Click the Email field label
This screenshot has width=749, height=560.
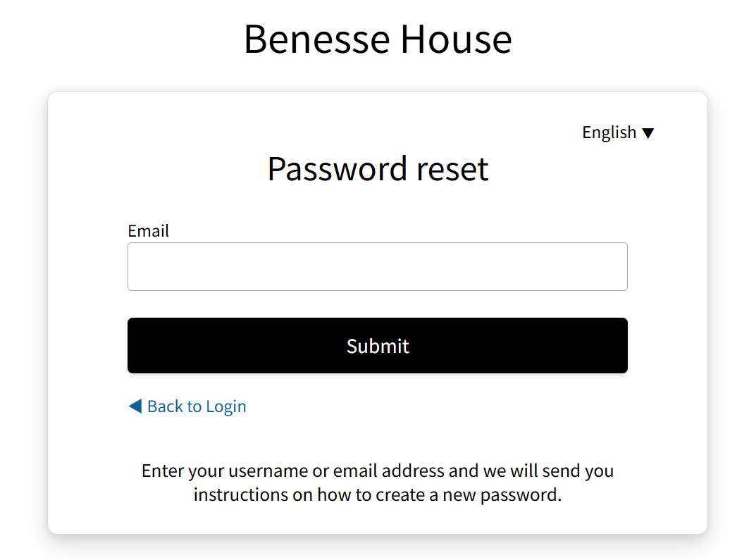tap(148, 231)
